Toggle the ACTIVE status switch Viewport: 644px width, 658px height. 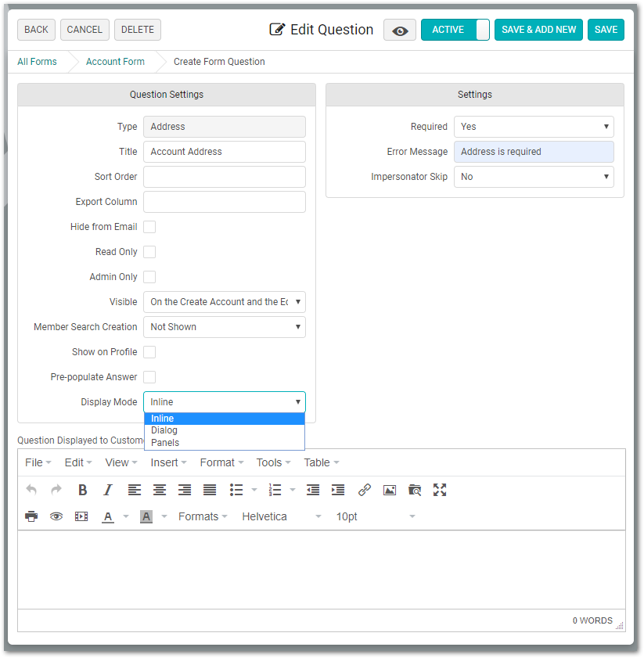click(455, 30)
